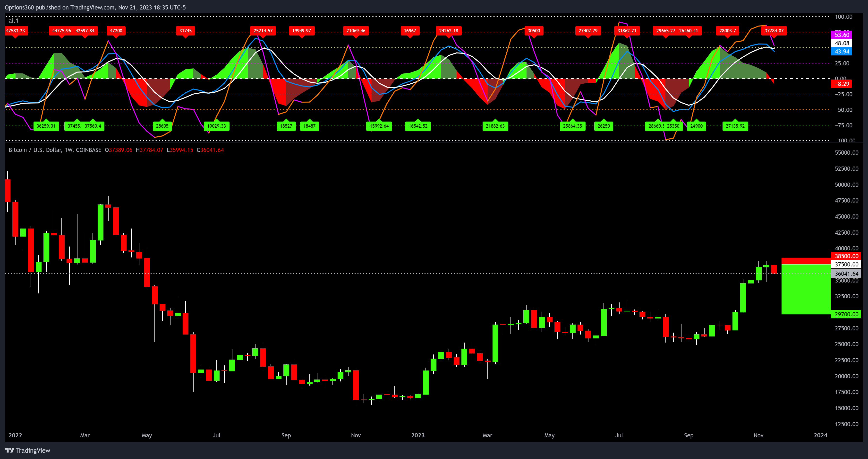Click the 100.00 indicator axis label
Image resolution: width=868 pixels, height=459 pixels.
(843, 17)
